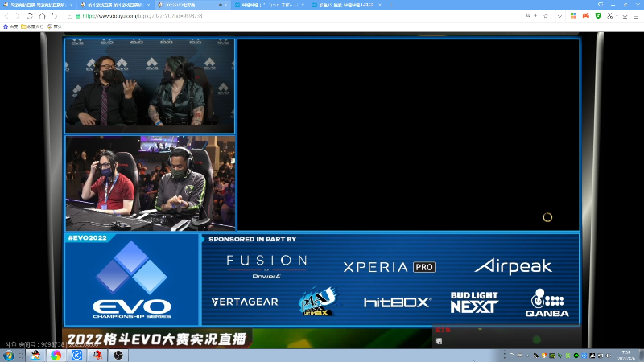This screenshot has width=644, height=362.
Task: Open the first bookmark with the blue icon
Action: [x=10, y=27]
